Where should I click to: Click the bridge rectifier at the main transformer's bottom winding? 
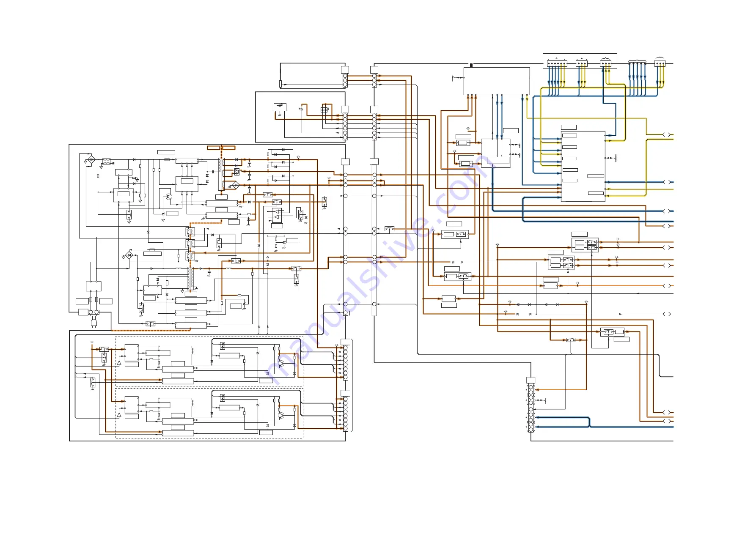coord(235,185)
